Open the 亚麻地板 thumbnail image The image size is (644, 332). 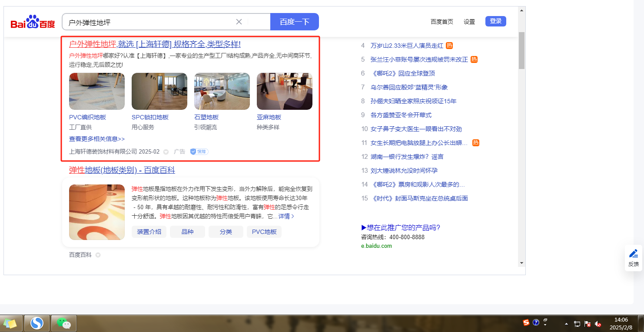click(285, 91)
